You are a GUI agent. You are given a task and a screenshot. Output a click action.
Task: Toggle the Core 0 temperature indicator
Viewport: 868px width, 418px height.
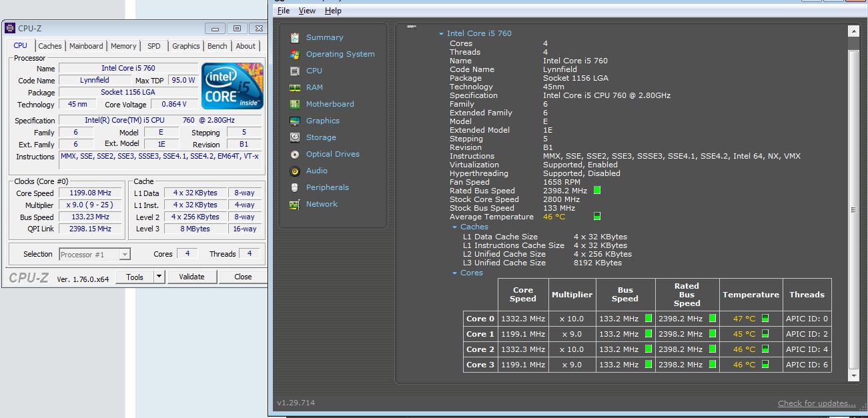pos(765,319)
